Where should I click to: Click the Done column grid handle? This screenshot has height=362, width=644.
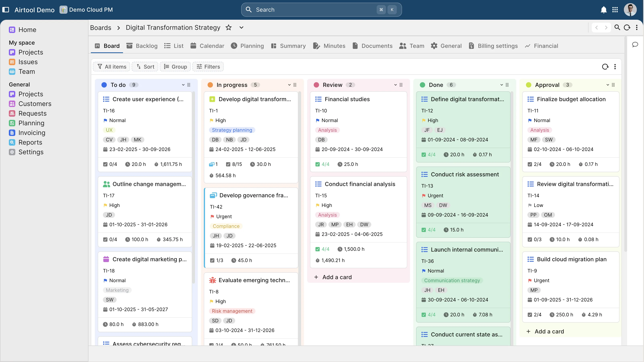click(x=507, y=85)
